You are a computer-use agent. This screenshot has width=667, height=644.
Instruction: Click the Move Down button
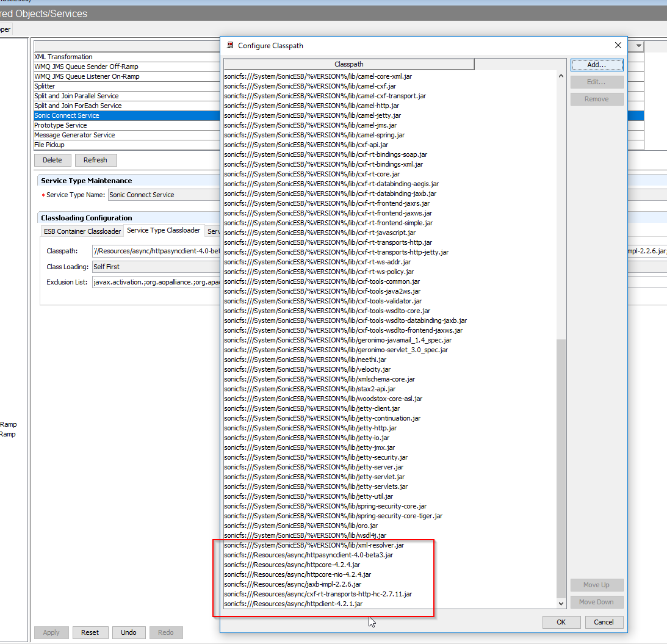tap(596, 602)
